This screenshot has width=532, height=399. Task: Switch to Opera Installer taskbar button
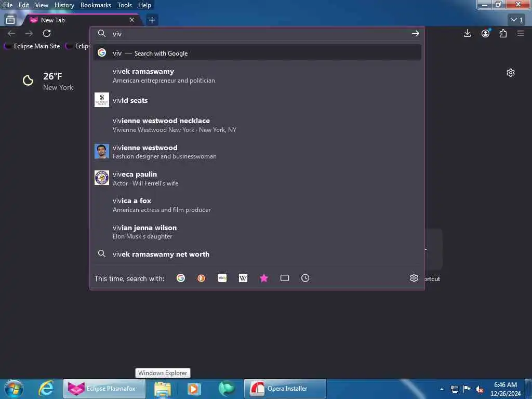pos(285,389)
